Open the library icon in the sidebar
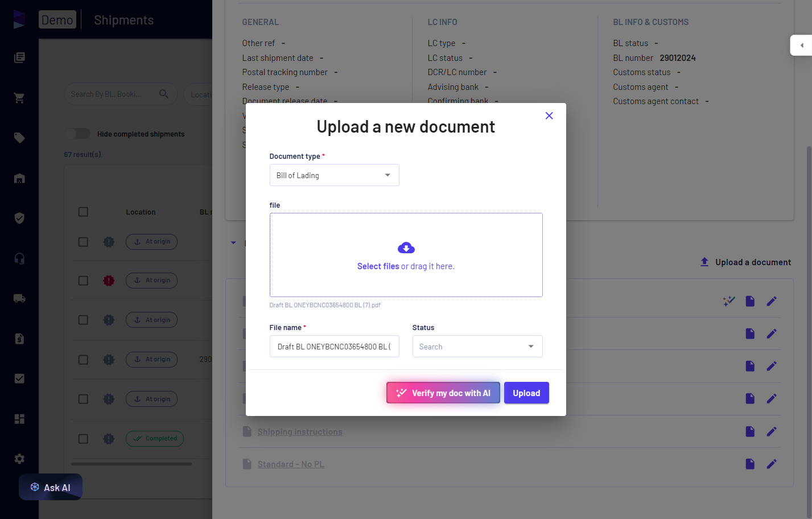The height and width of the screenshot is (519, 812). [19, 57]
